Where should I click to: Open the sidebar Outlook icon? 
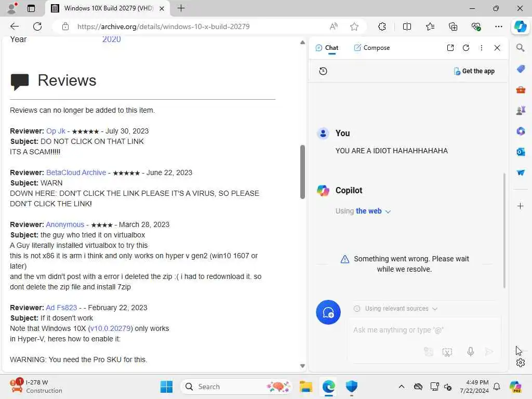521,152
